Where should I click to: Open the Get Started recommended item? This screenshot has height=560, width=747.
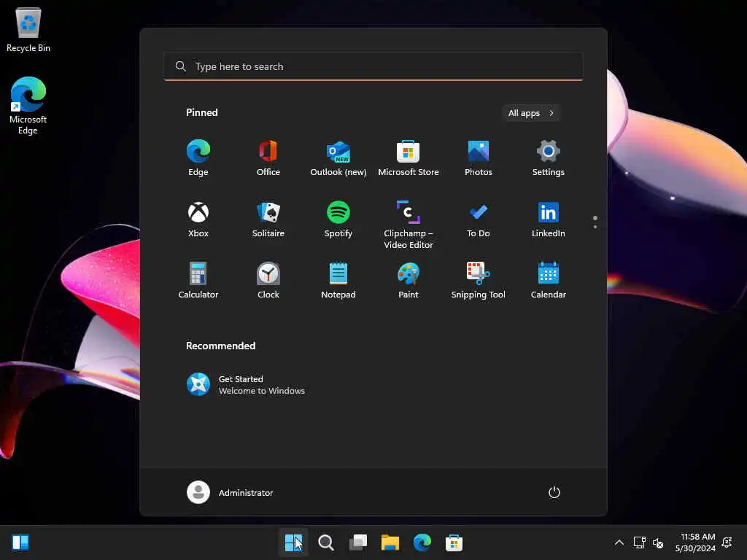click(246, 385)
